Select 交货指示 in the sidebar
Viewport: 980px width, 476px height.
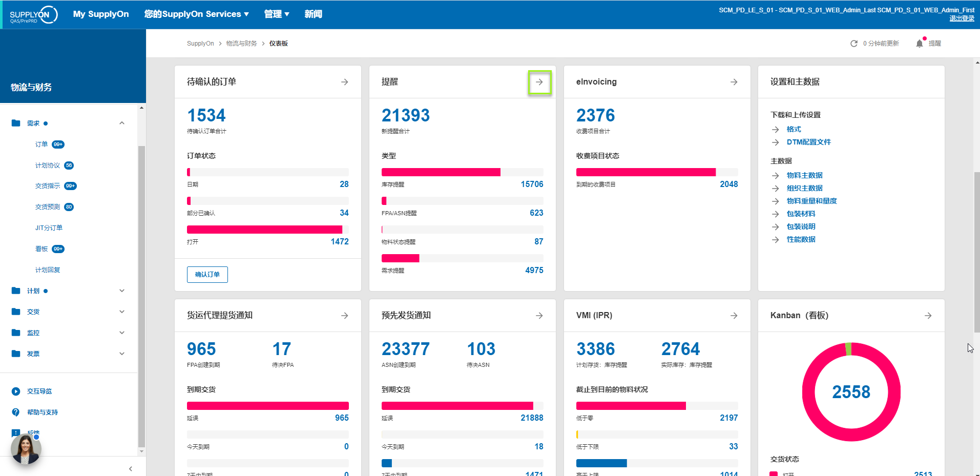click(x=48, y=186)
